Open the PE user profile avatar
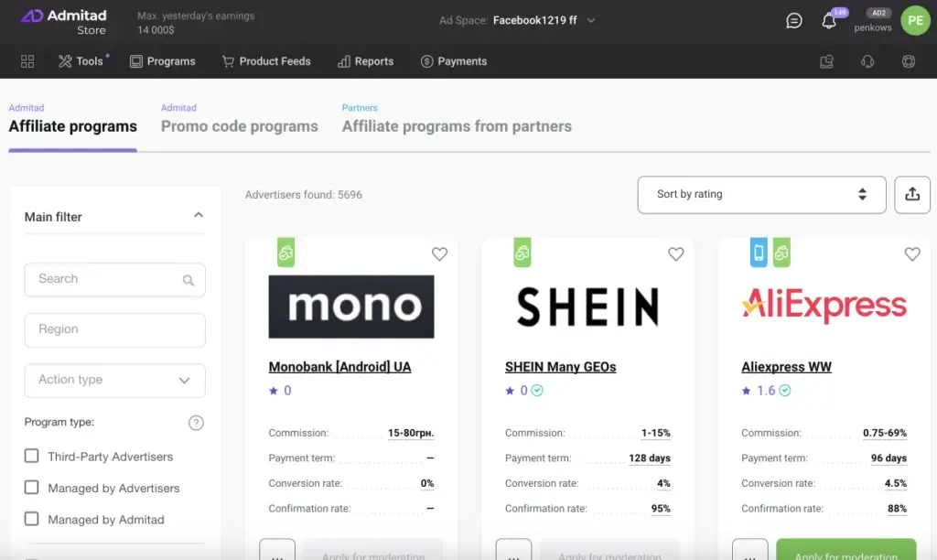 coord(915,21)
